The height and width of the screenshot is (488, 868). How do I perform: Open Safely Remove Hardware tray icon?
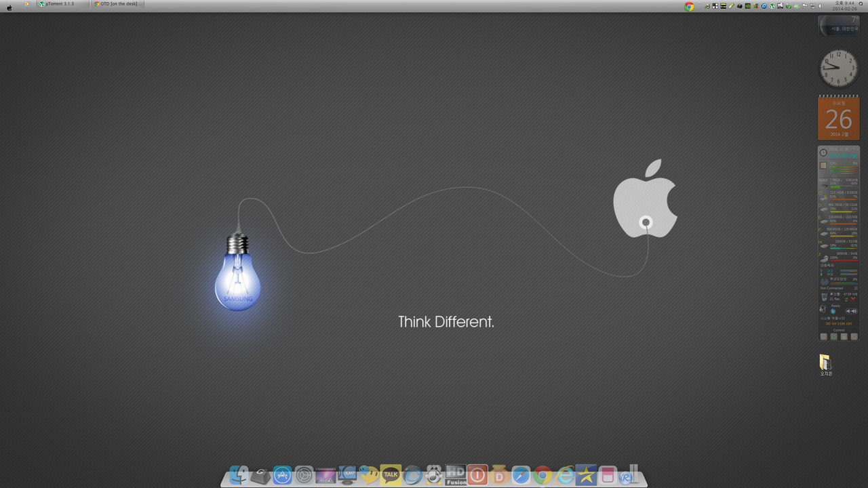coord(789,6)
